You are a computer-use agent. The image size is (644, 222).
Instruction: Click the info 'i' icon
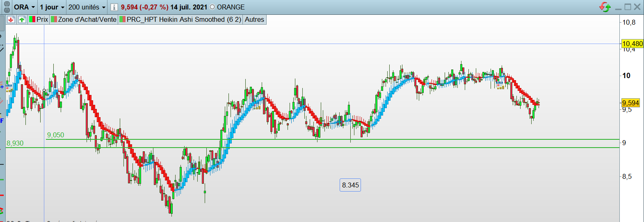click(x=114, y=7)
